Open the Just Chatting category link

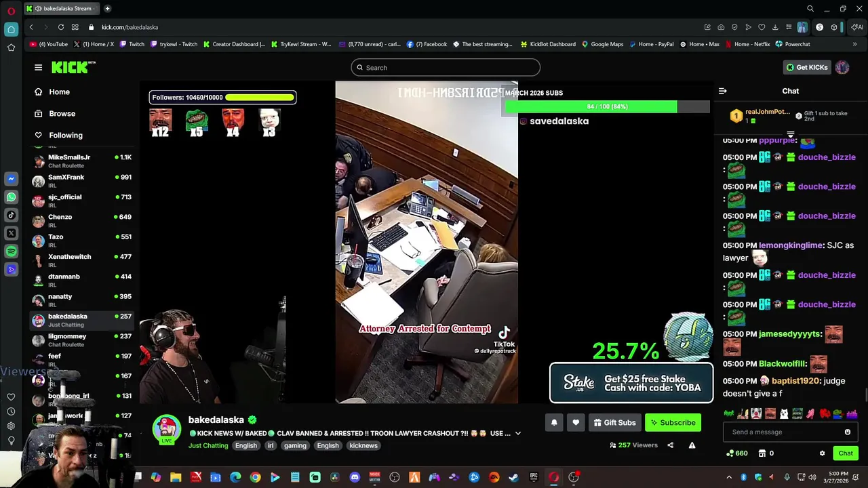(x=208, y=445)
